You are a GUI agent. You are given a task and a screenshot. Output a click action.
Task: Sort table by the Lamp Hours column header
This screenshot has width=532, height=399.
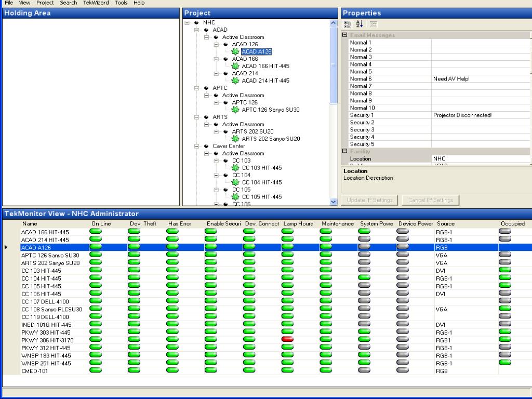(298, 223)
